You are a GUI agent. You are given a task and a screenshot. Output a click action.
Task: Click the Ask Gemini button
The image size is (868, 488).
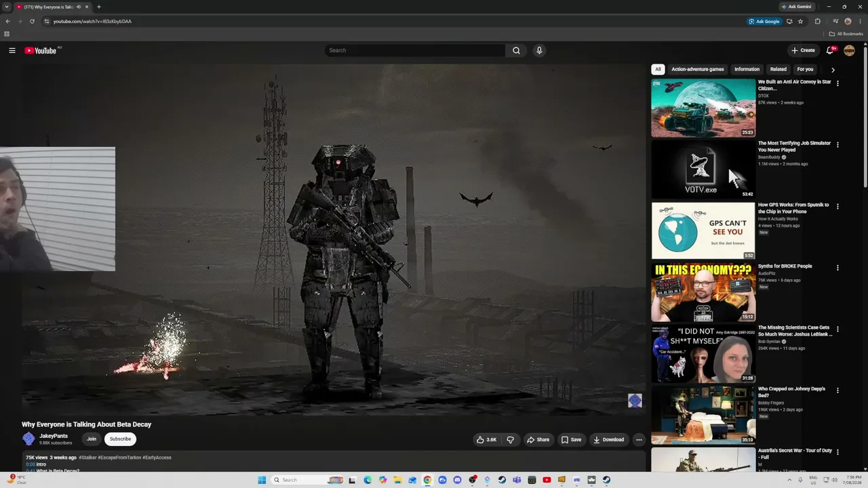796,7
